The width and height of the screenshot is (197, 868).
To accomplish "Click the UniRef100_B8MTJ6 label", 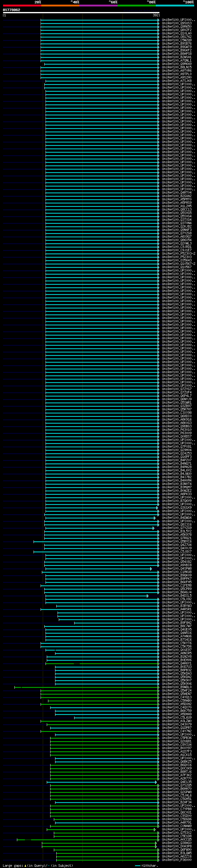I will pos(177,772).
